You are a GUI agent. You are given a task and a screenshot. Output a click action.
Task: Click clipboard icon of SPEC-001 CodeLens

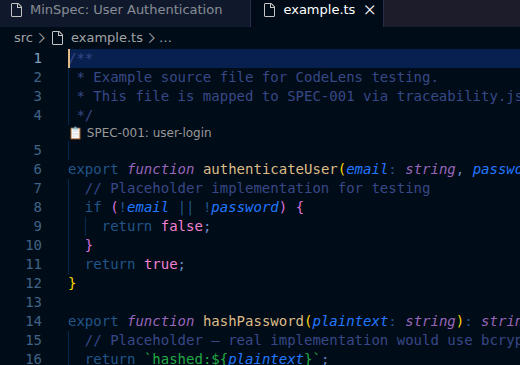coord(75,133)
